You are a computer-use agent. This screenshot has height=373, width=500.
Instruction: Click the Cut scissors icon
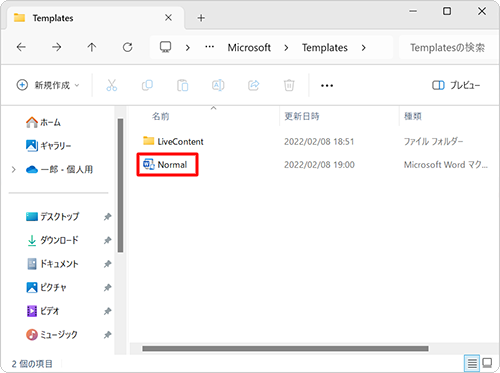pyautogui.click(x=112, y=85)
